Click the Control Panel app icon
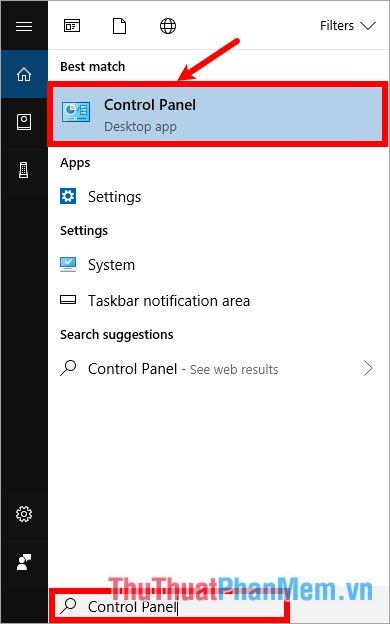This screenshot has height=624, width=390. pyautogui.click(x=76, y=112)
